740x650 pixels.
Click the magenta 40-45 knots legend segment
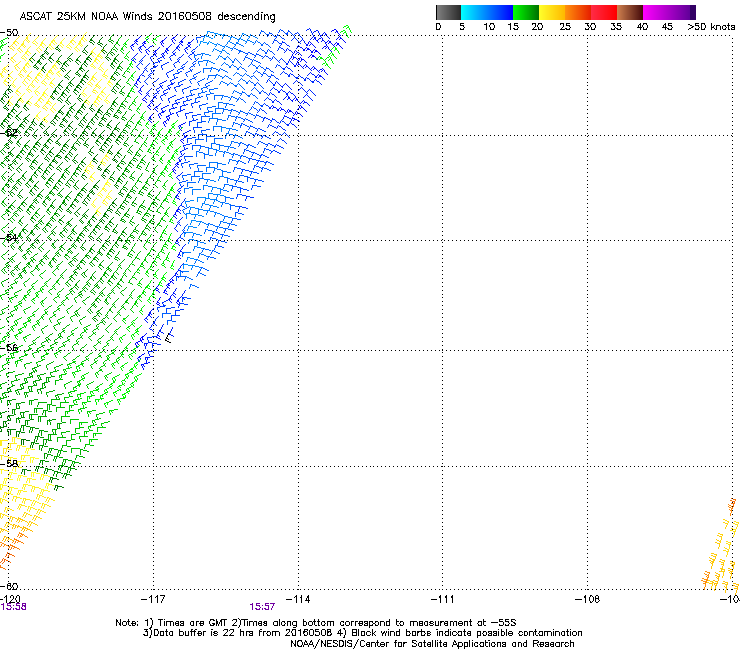pyautogui.click(x=656, y=12)
